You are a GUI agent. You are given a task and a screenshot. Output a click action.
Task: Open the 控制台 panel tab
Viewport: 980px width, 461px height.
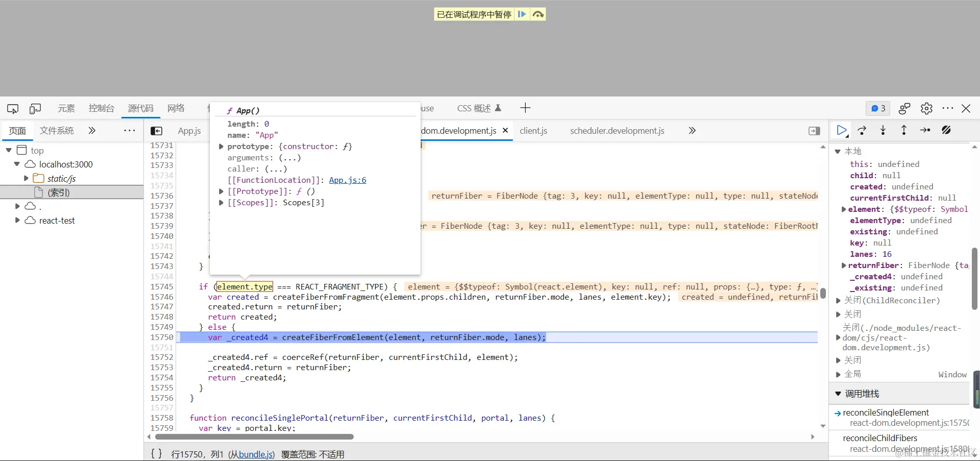coord(101,108)
